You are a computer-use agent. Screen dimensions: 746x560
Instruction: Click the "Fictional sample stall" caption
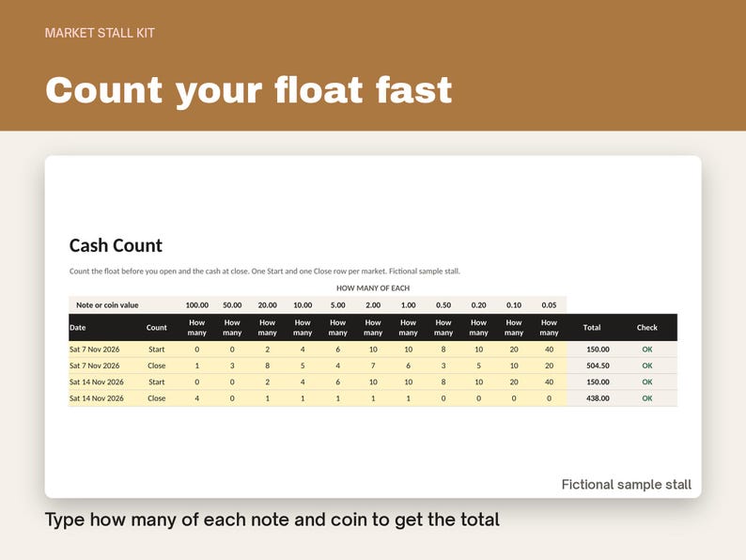pos(626,484)
